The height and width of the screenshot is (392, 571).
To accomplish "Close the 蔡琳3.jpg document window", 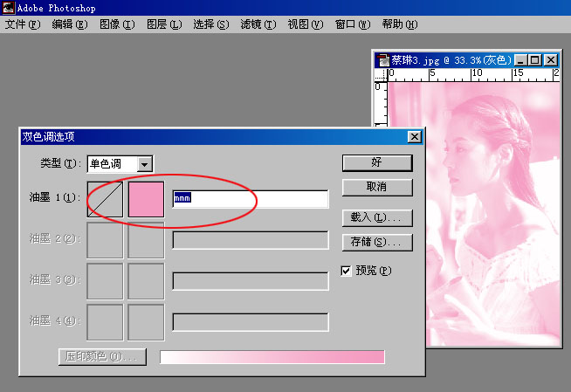I will pyautogui.click(x=551, y=60).
